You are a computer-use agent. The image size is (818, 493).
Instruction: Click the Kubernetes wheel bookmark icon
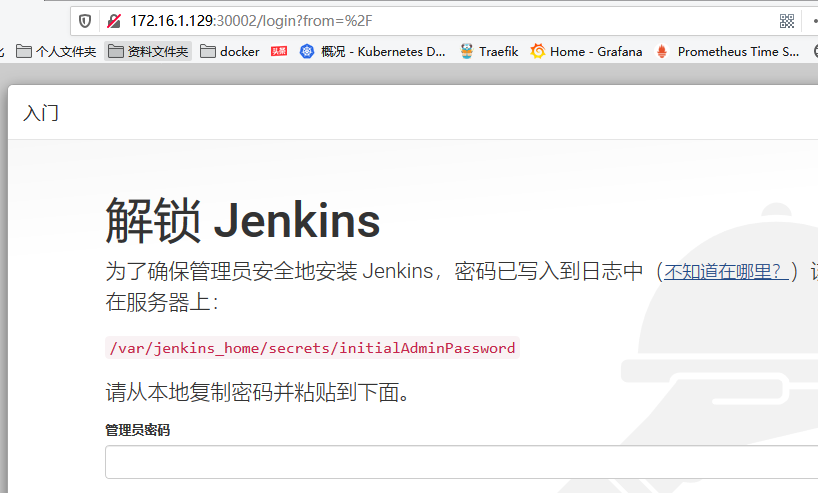307,51
